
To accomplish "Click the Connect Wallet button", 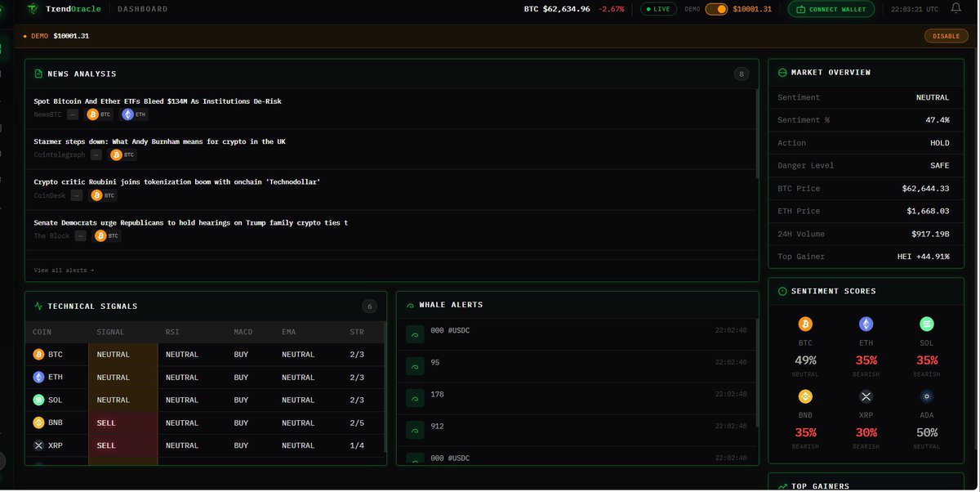I will pyautogui.click(x=831, y=9).
